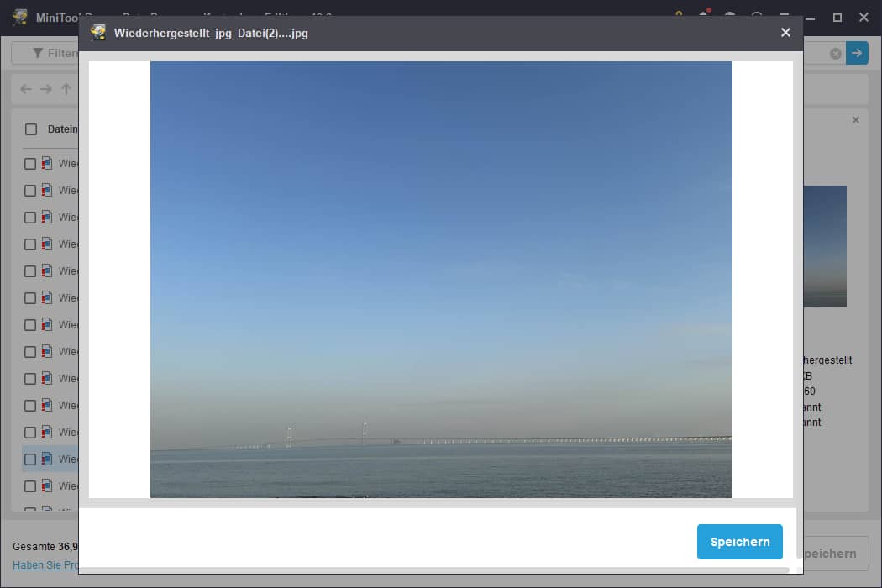This screenshot has height=588, width=882.
Task: Go forward with the right arrow in main window
Action: point(46,89)
